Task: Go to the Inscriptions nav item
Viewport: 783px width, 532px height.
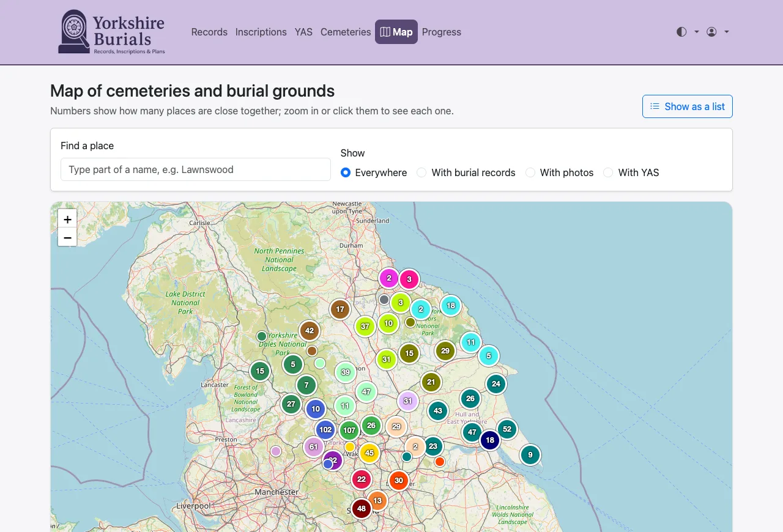Action: pos(261,32)
